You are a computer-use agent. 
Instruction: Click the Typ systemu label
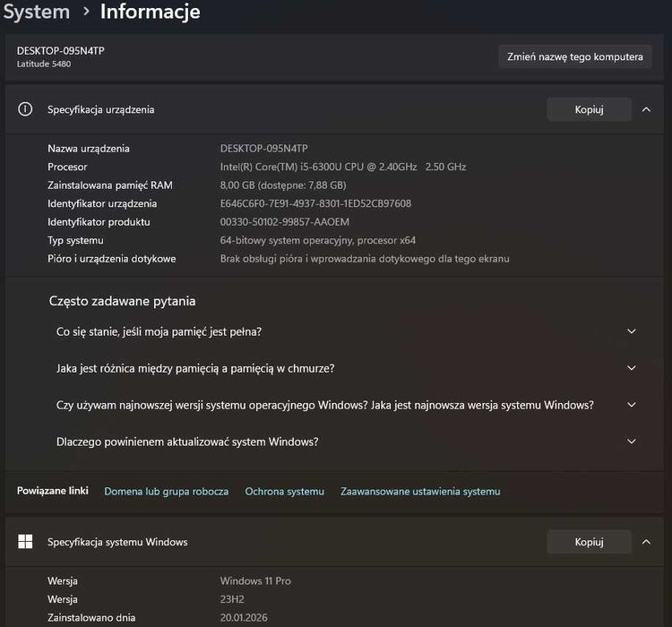75,240
